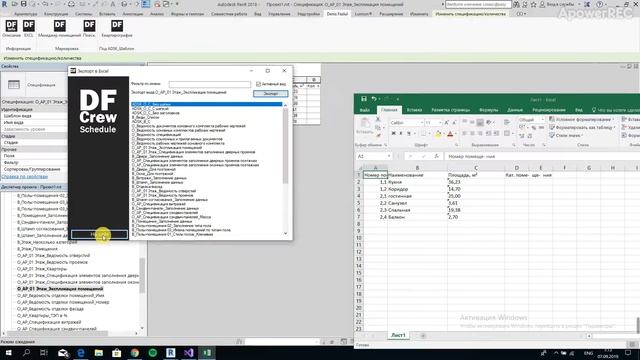Click the Revit R application logo
This screenshot has height=360, width=640.
coord(4,4)
